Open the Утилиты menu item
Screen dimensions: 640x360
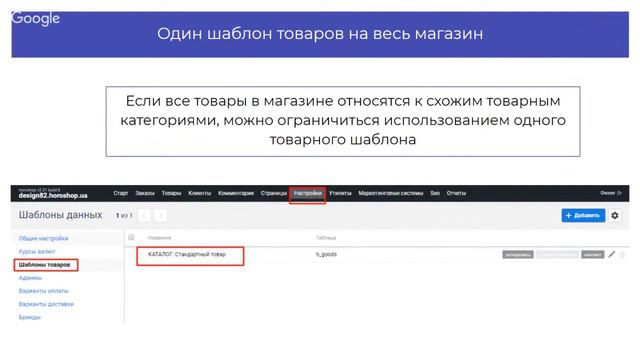(x=340, y=193)
